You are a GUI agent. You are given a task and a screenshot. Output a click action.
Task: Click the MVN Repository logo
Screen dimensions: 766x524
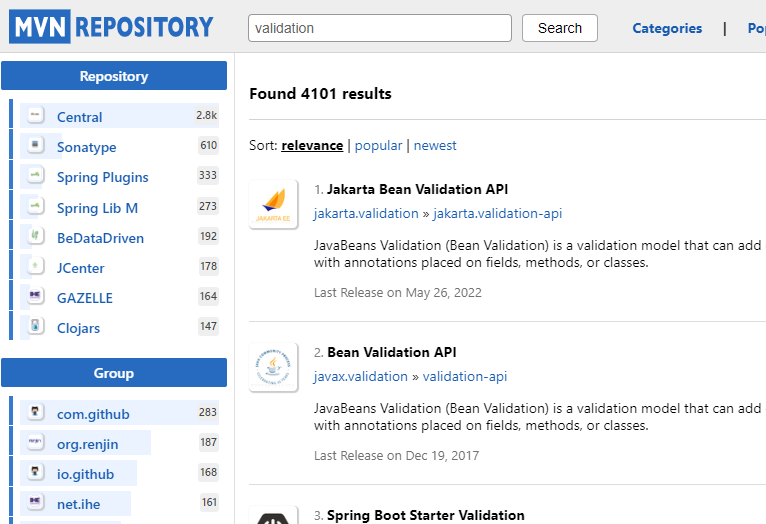tap(111, 26)
